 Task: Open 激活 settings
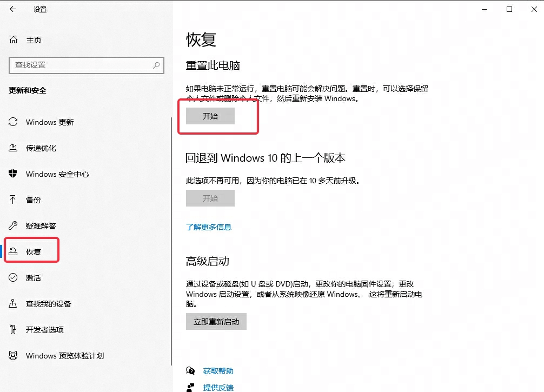pos(34,278)
